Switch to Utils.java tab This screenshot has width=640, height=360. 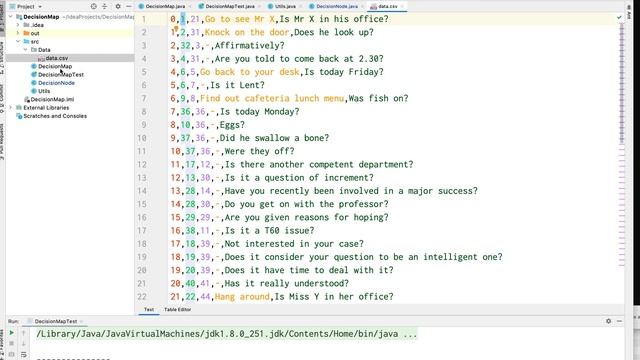click(x=285, y=7)
